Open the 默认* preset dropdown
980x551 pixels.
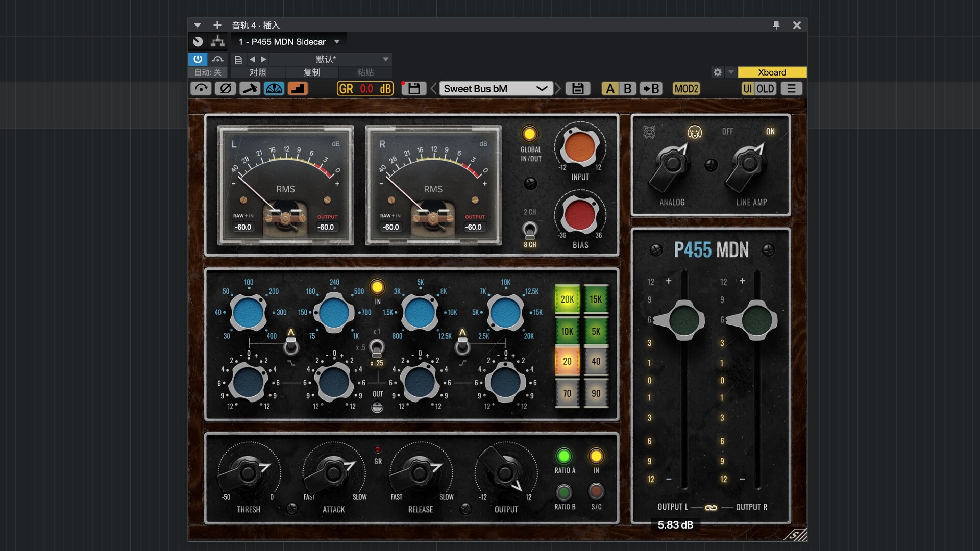coord(330,59)
